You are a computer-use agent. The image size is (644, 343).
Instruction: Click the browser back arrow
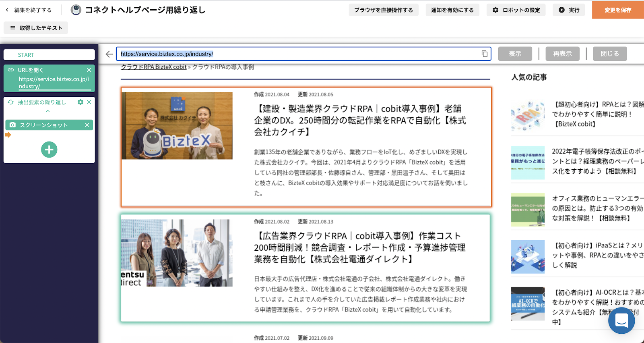(x=109, y=54)
